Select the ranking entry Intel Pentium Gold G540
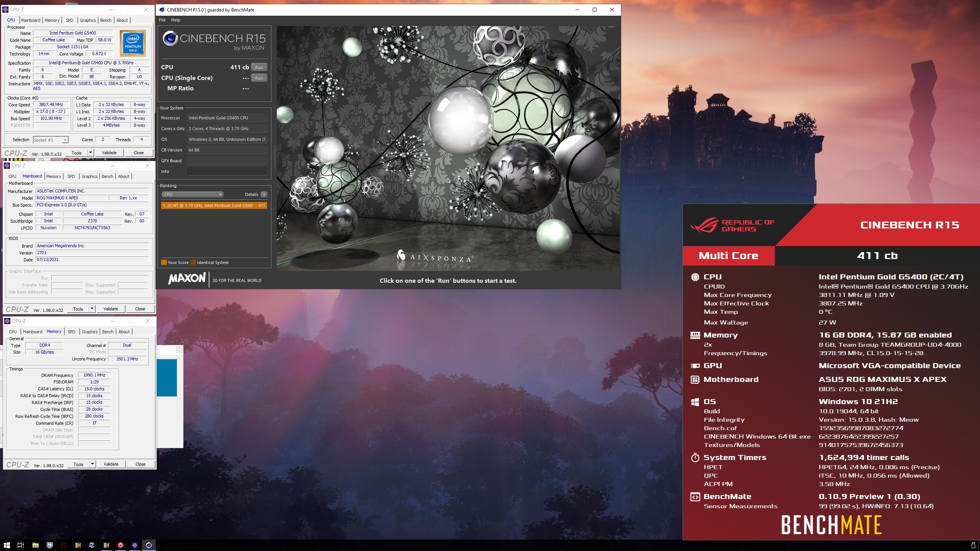The image size is (980, 551). click(214, 205)
